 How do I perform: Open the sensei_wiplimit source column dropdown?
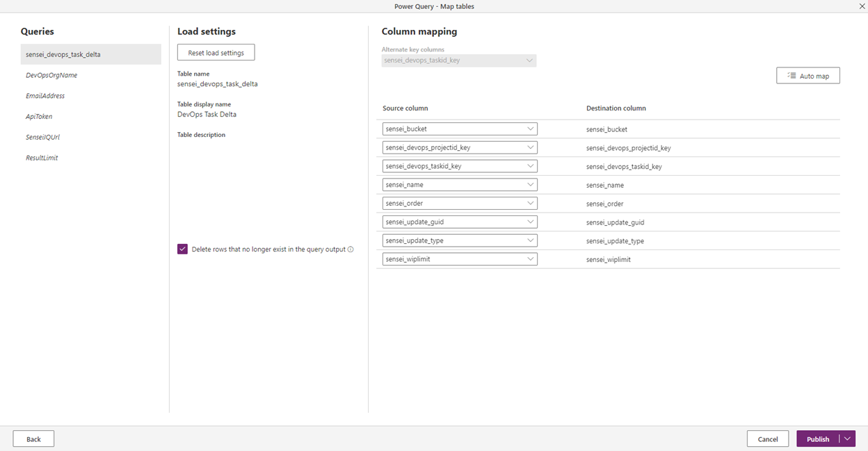point(460,259)
